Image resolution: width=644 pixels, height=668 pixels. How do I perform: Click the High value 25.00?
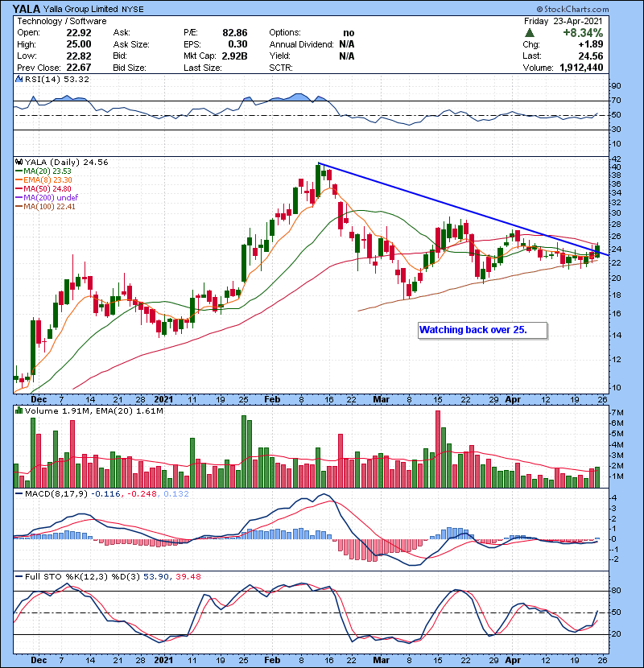tap(78, 44)
